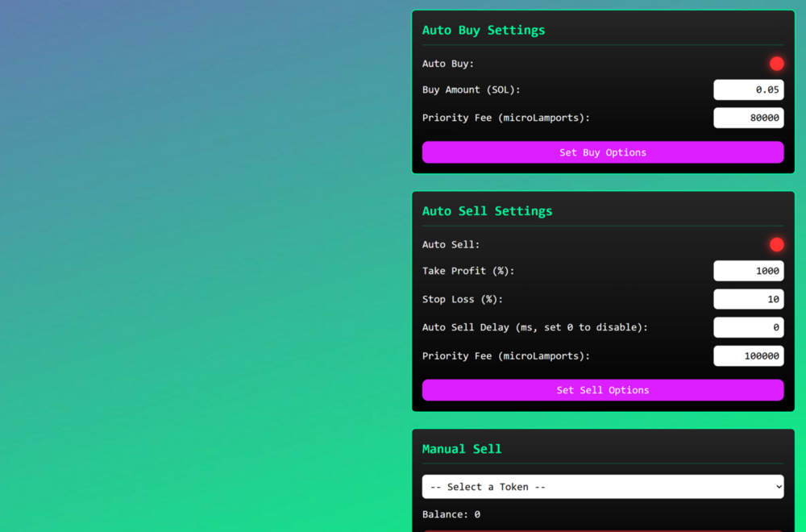This screenshot has width=806, height=532.
Task: Select the Take Profit (%) input box
Action: [748, 271]
